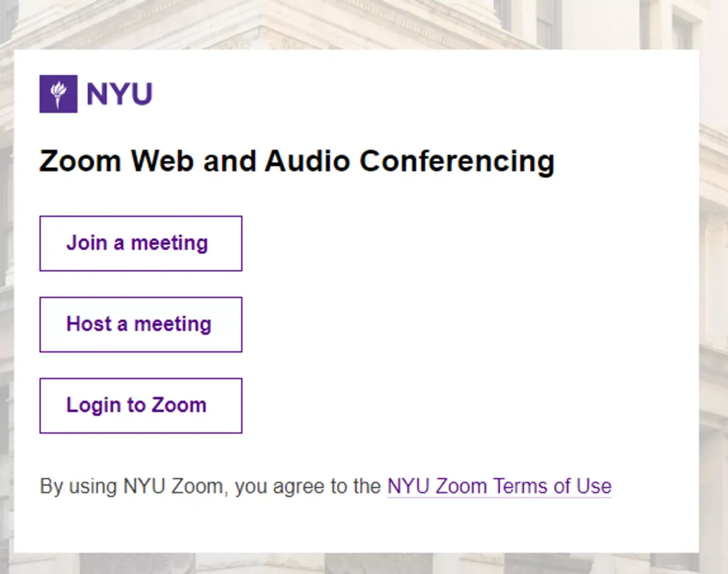This screenshot has width=728, height=574.
Task: Click the word "Host" in the meeting button
Action: click(89, 325)
